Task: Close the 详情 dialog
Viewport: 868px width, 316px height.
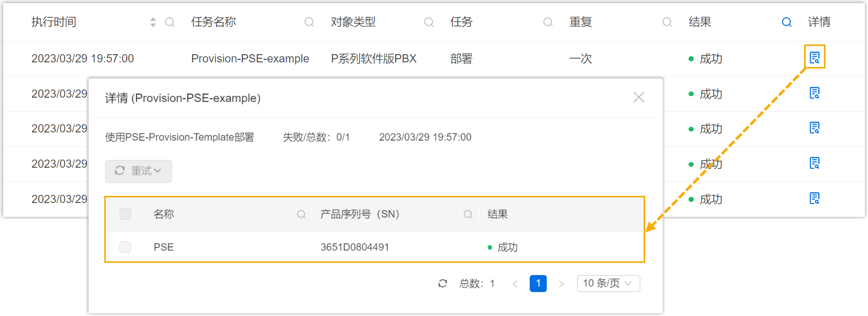Action: (x=638, y=97)
